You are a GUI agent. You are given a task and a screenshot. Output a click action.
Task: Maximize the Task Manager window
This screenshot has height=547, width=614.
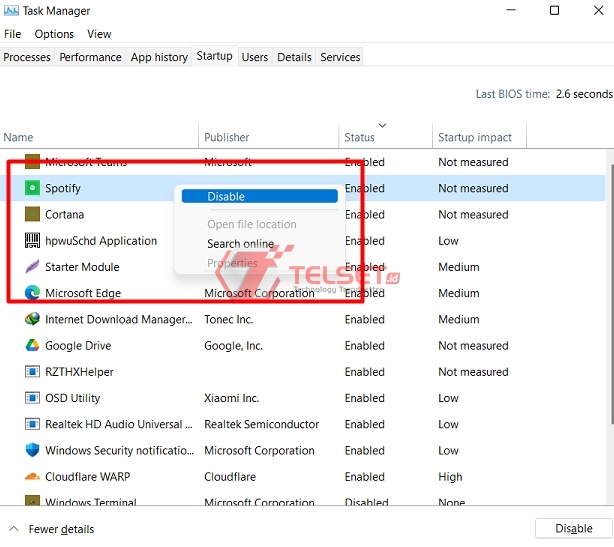[553, 11]
